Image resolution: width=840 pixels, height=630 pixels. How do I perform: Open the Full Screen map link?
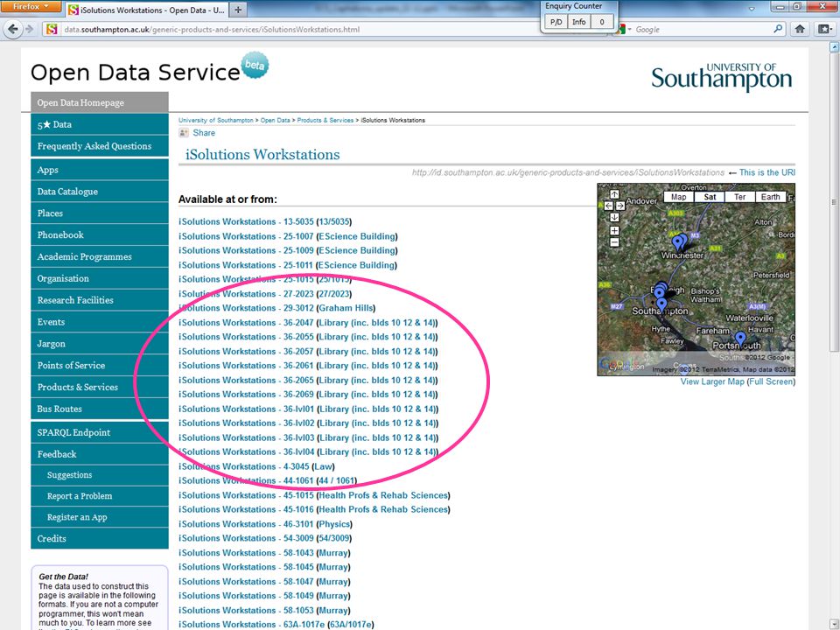pos(771,381)
